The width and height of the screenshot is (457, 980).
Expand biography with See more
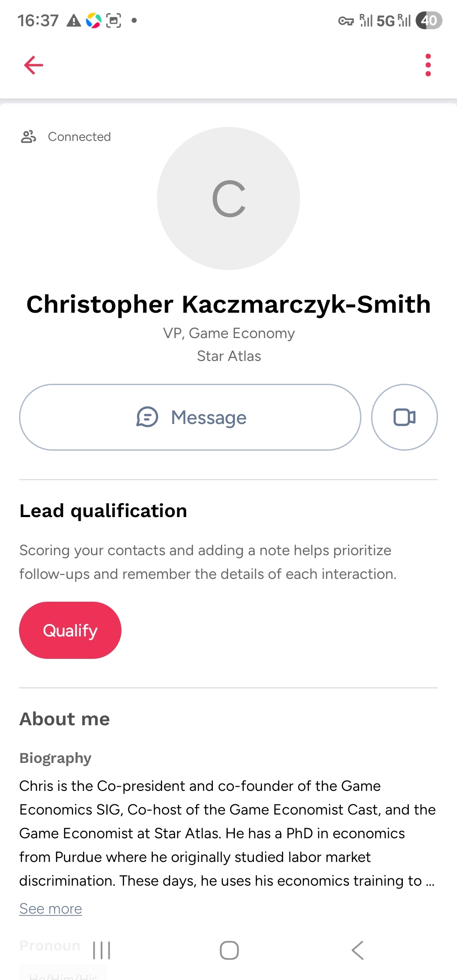click(x=51, y=908)
